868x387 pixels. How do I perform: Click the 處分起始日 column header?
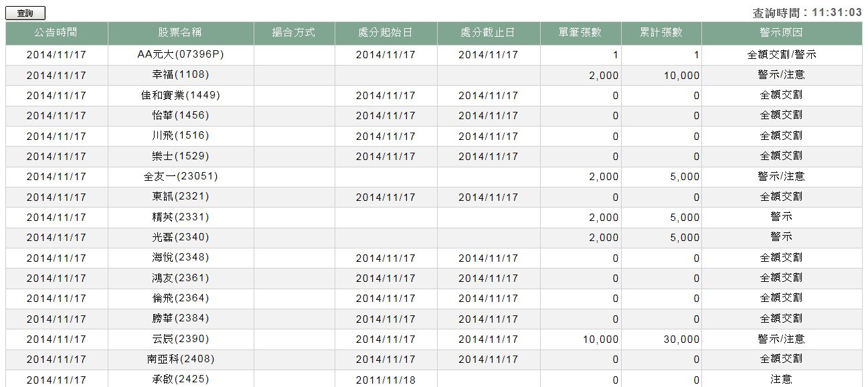(385, 33)
